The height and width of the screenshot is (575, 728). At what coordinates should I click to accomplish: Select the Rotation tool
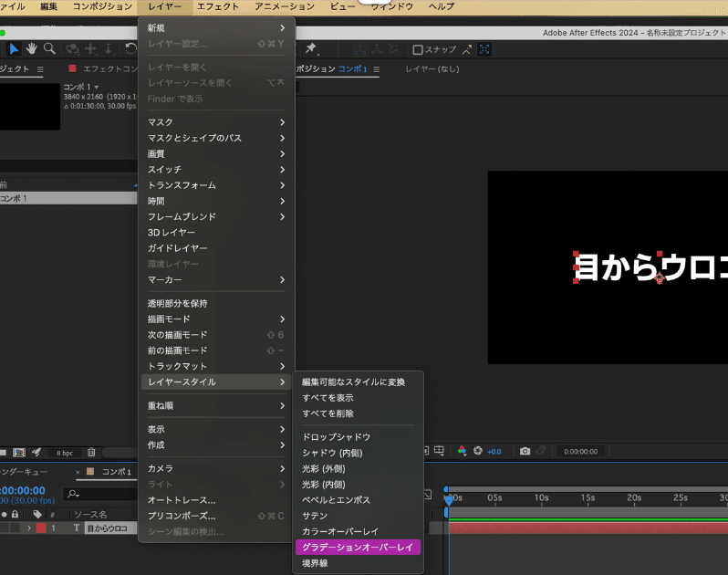[131, 48]
